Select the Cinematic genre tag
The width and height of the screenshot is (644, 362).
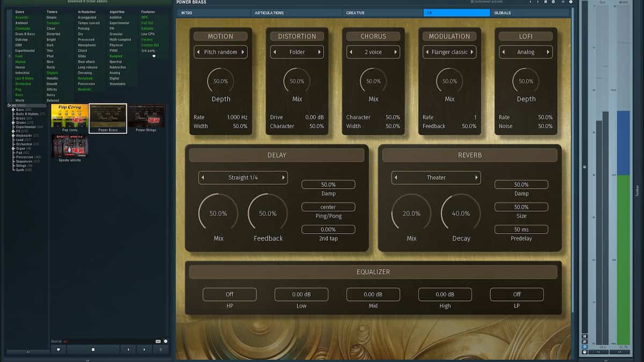tap(23, 28)
